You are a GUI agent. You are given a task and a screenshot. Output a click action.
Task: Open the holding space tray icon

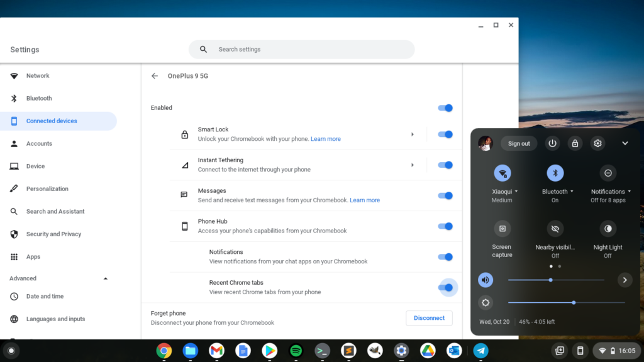[x=560, y=351]
